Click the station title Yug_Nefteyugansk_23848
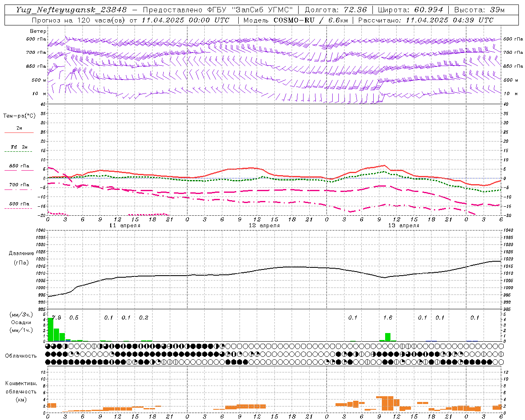 pyautogui.click(x=72, y=10)
